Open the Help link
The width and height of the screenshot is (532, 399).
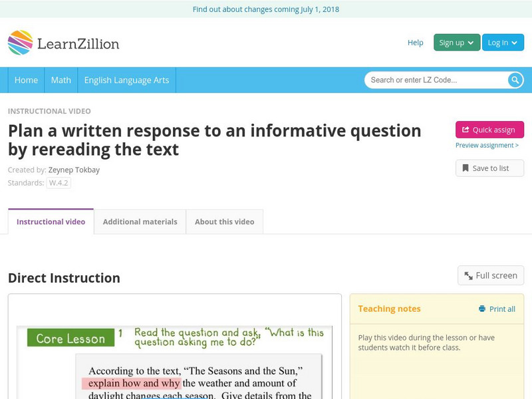[x=415, y=42]
